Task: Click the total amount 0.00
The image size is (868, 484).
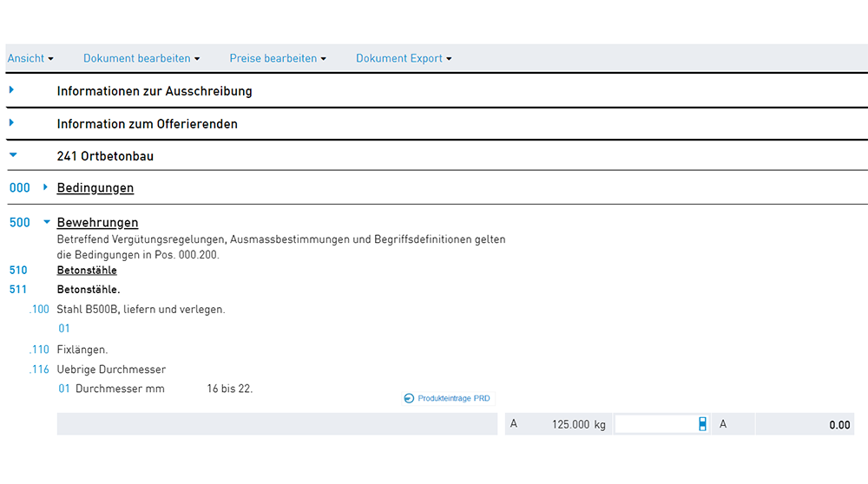Action: (839, 425)
